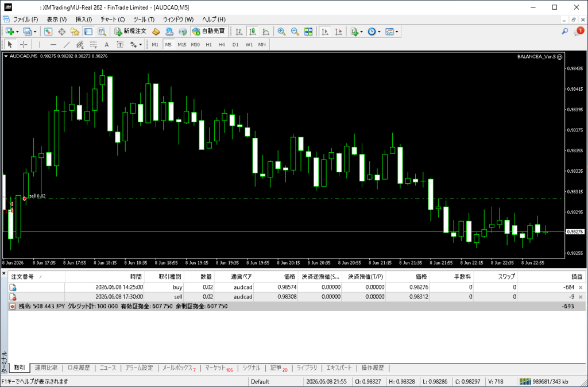
Task: Click the connection status bars indicator
Action: [x=525, y=381]
